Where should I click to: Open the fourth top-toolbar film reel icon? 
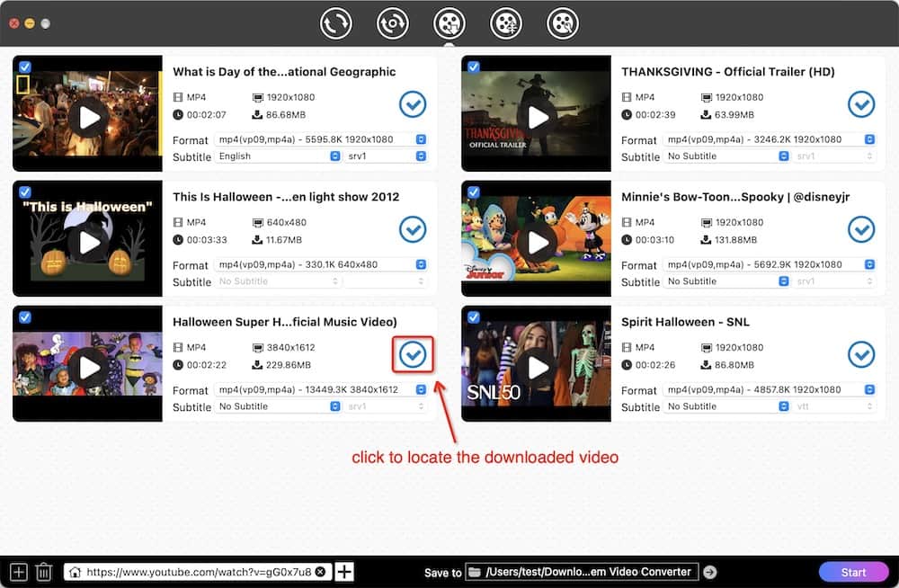click(x=505, y=23)
